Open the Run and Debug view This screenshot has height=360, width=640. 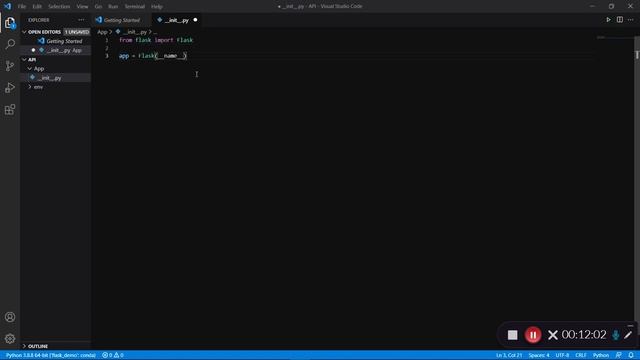click(10, 88)
